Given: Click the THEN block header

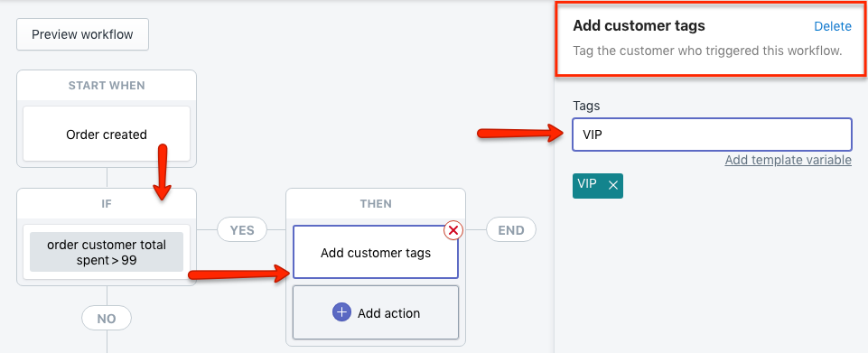Looking at the screenshot, I should coord(376,204).
